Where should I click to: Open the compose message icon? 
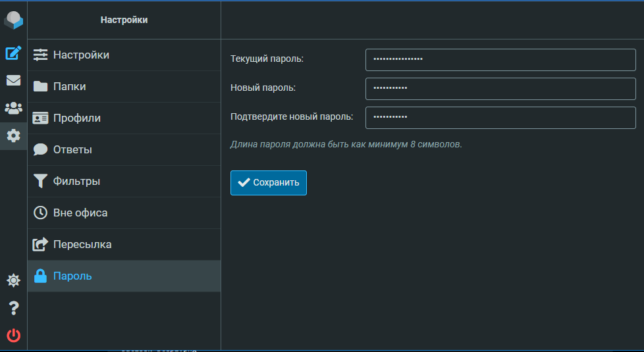13,53
